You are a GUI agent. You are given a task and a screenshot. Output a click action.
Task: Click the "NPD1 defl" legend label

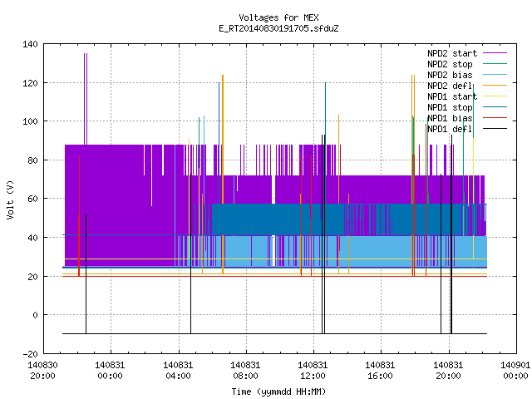tap(450, 130)
